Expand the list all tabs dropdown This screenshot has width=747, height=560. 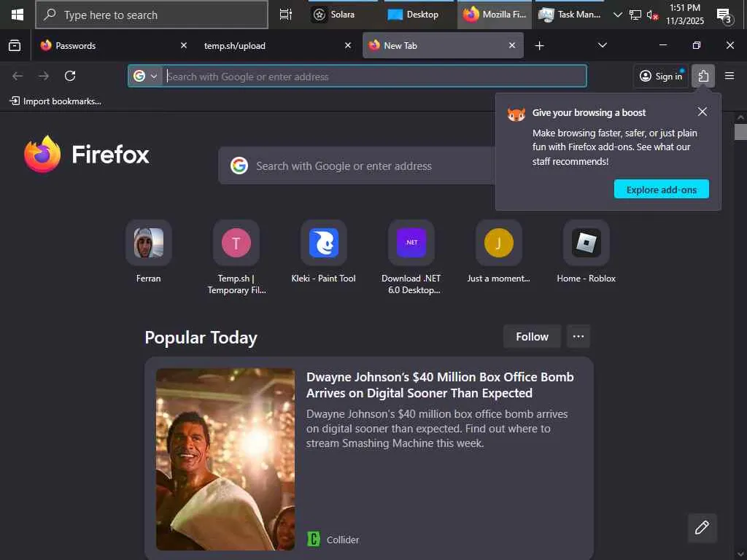click(x=602, y=45)
